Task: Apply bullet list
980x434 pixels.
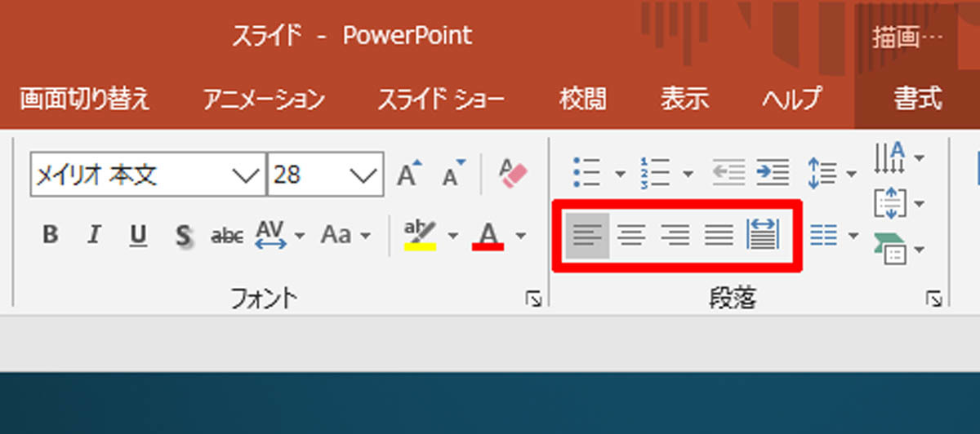Action: click(x=587, y=173)
